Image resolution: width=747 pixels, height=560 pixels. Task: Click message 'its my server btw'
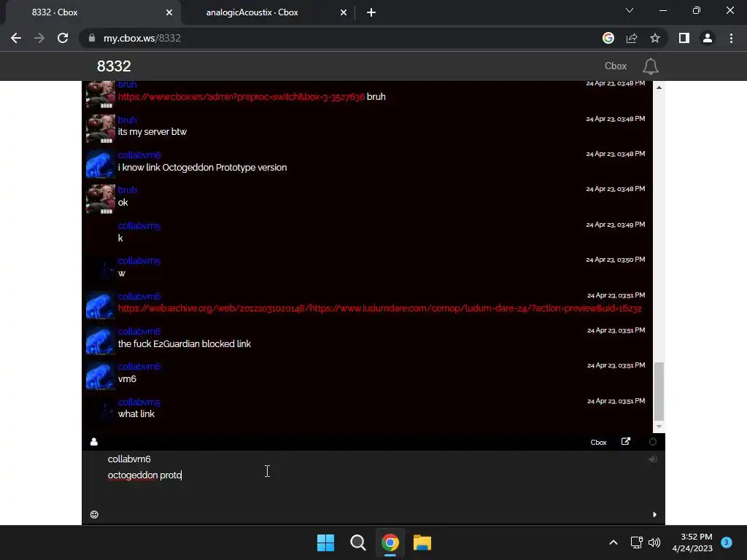click(152, 132)
